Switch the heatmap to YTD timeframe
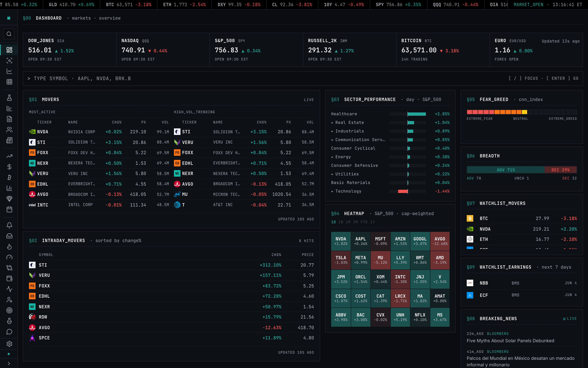 (364, 222)
